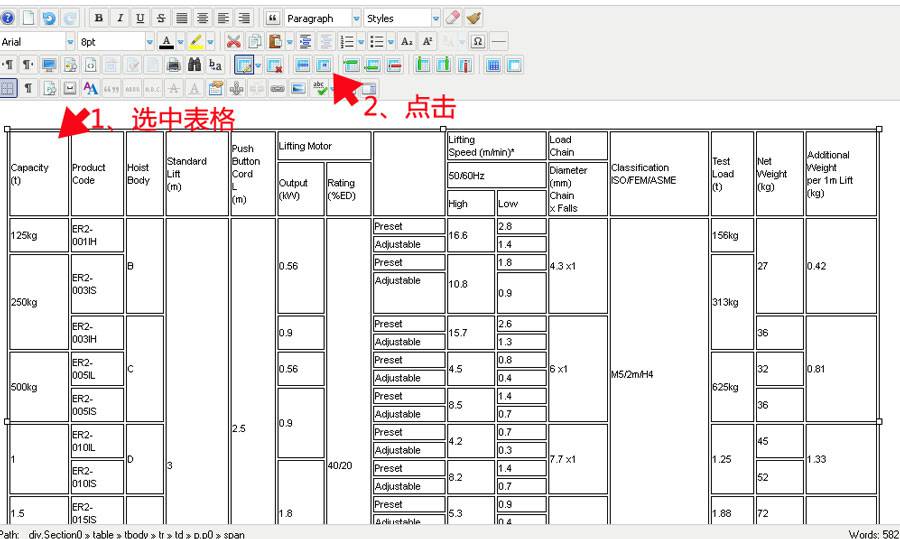Open the 8pt font size dropdown
Image resolution: width=900 pixels, height=539 pixels.
pyautogui.click(x=148, y=42)
